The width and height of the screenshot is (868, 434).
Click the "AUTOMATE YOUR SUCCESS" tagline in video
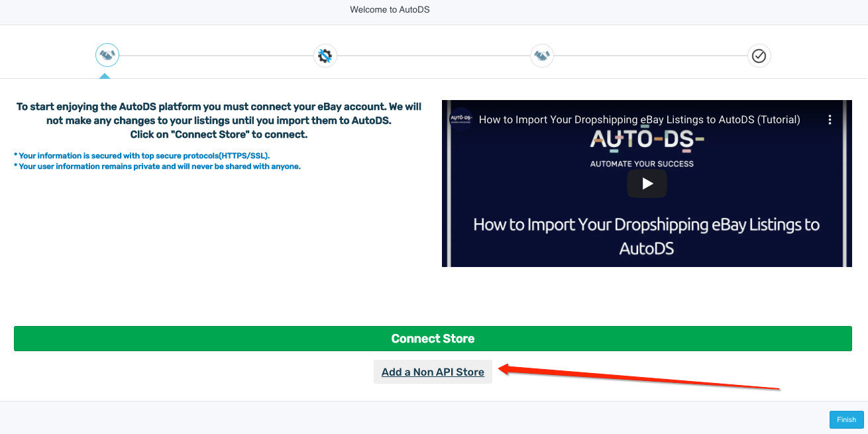tap(642, 164)
